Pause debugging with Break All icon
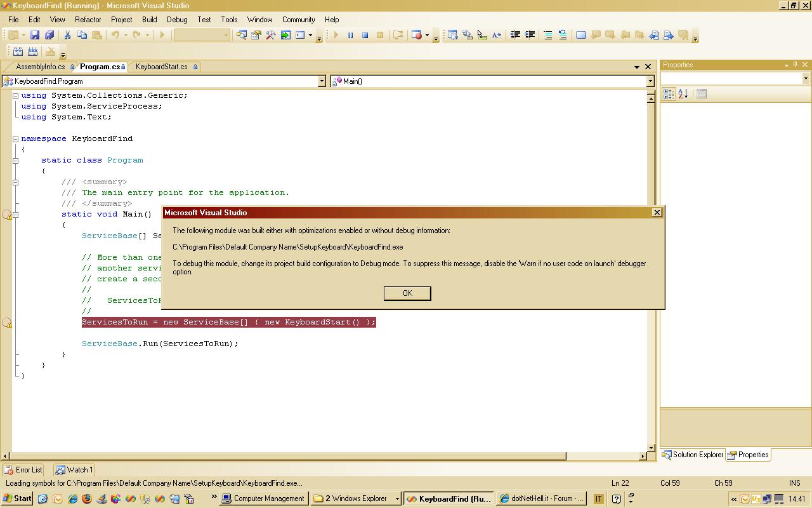 [x=350, y=35]
